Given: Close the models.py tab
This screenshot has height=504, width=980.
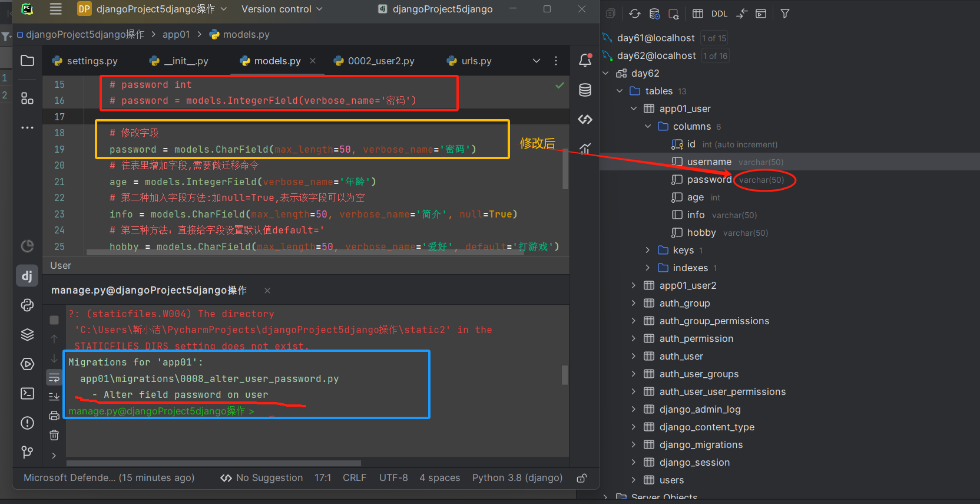Looking at the screenshot, I should coord(313,61).
